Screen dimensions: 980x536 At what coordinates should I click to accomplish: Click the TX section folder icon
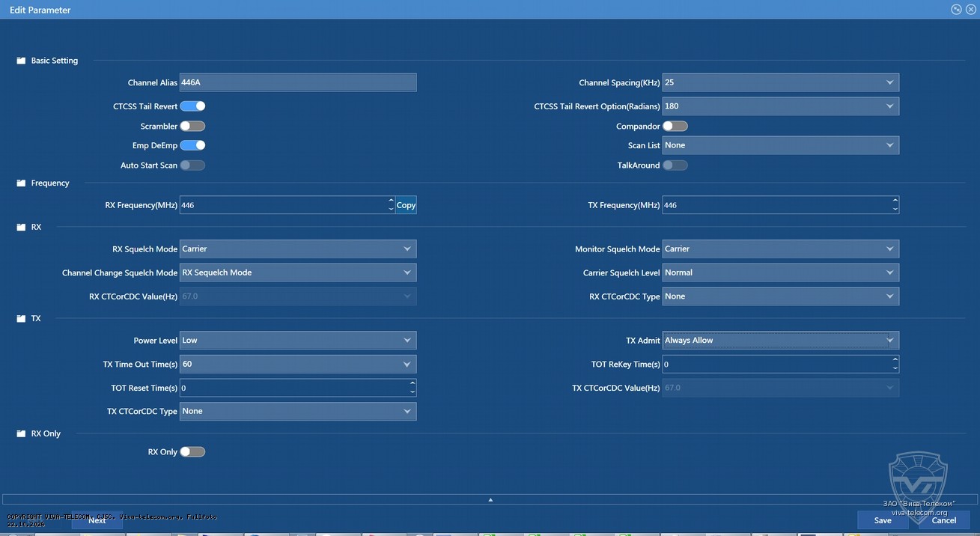click(21, 319)
